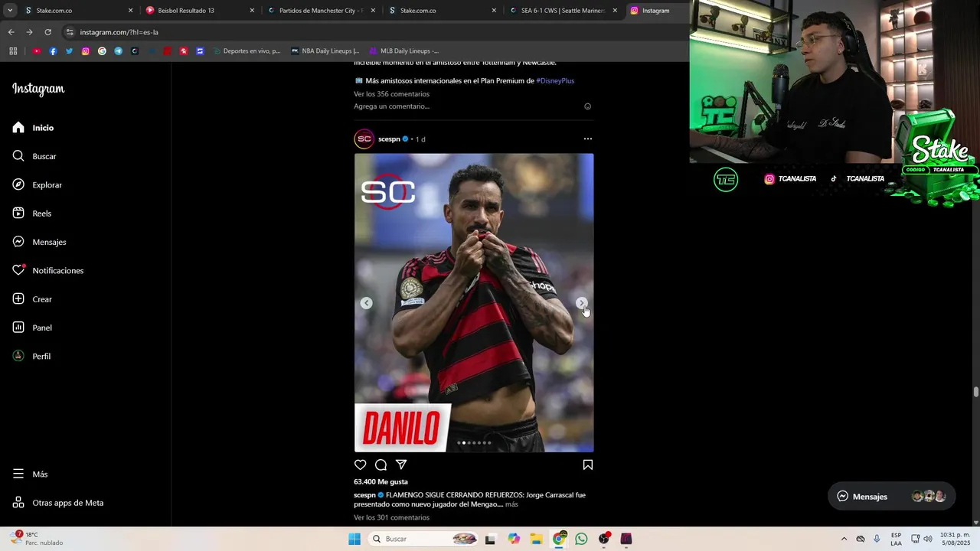
Task: Open the Notificaciones heart icon
Action: click(x=18, y=270)
